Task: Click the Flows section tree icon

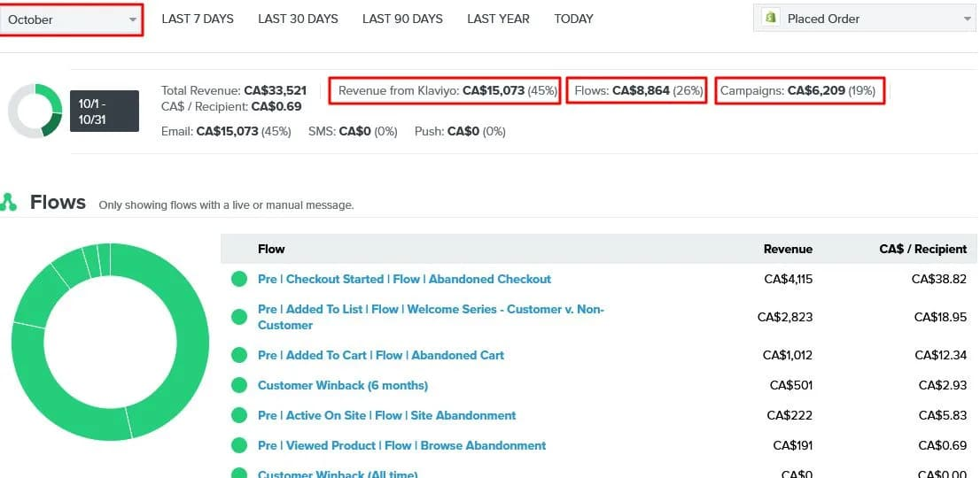Action: tap(8, 202)
